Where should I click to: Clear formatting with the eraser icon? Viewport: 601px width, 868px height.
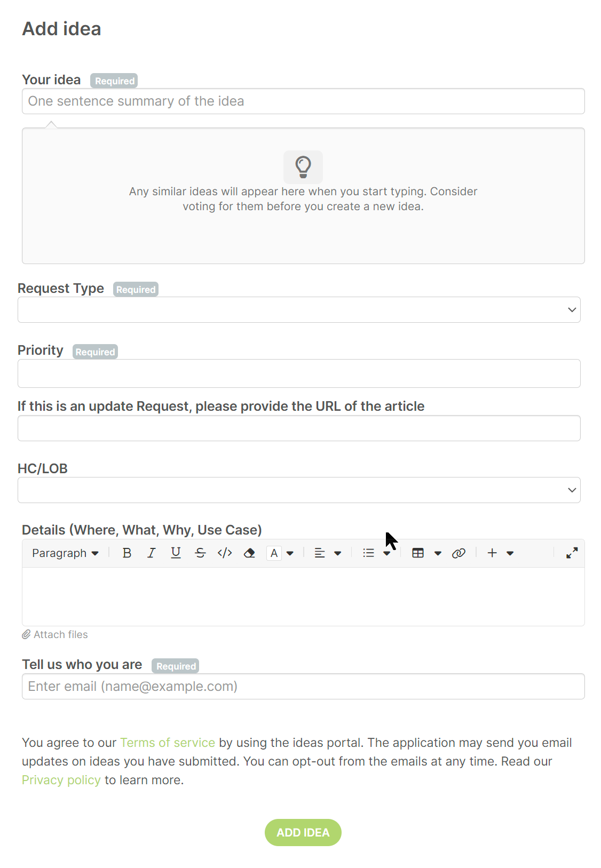coord(249,553)
